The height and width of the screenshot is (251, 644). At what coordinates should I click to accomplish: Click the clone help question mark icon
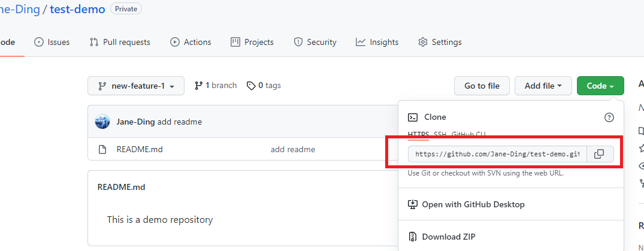pyautogui.click(x=609, y=117)
